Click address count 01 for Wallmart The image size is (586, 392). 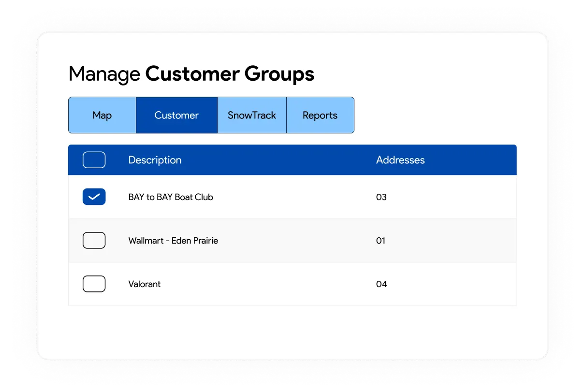coord(381,241)
